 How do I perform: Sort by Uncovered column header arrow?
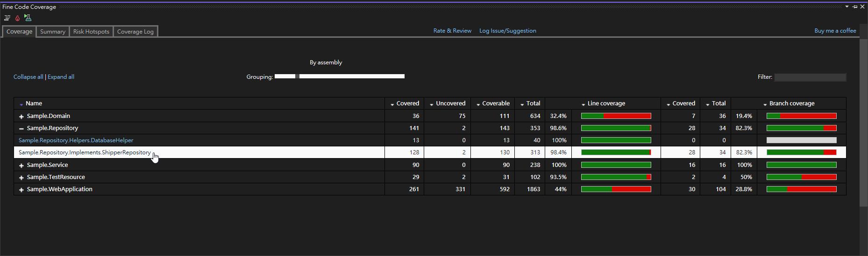click(431, 104)
